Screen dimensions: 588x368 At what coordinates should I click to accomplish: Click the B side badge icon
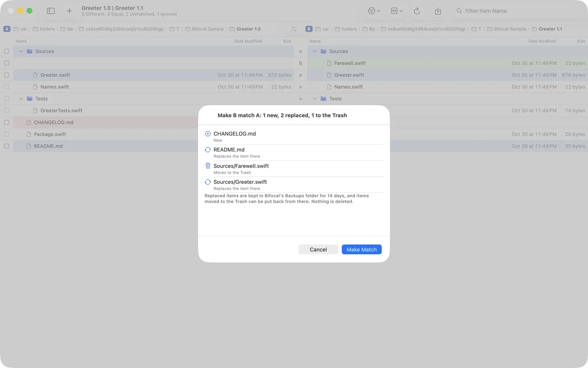pyautogui.click(x=309, y=29)
